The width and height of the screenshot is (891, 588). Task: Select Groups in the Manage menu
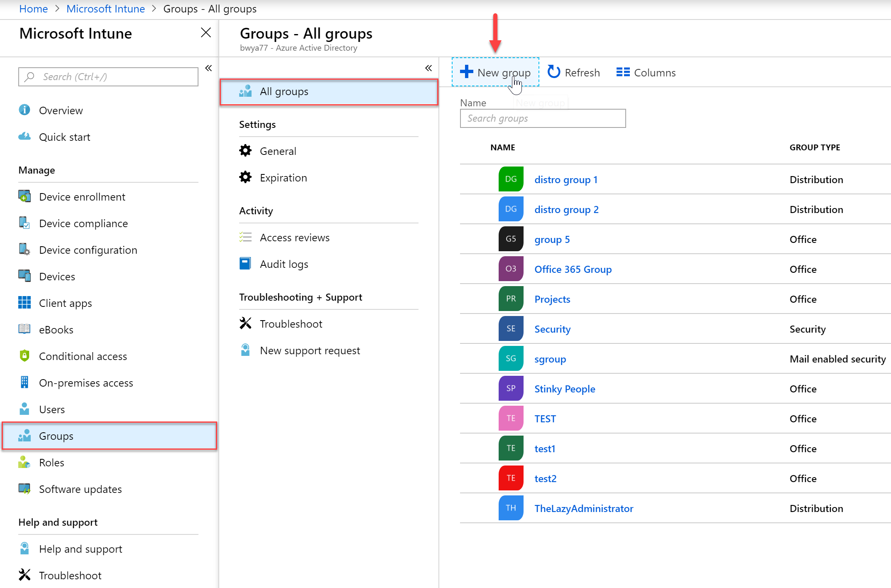tap(110, 436)
